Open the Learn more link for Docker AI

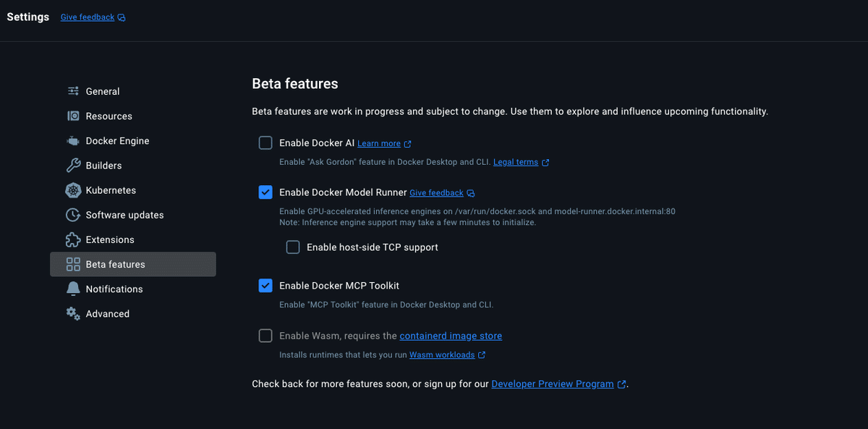click(x=379, y=143)
